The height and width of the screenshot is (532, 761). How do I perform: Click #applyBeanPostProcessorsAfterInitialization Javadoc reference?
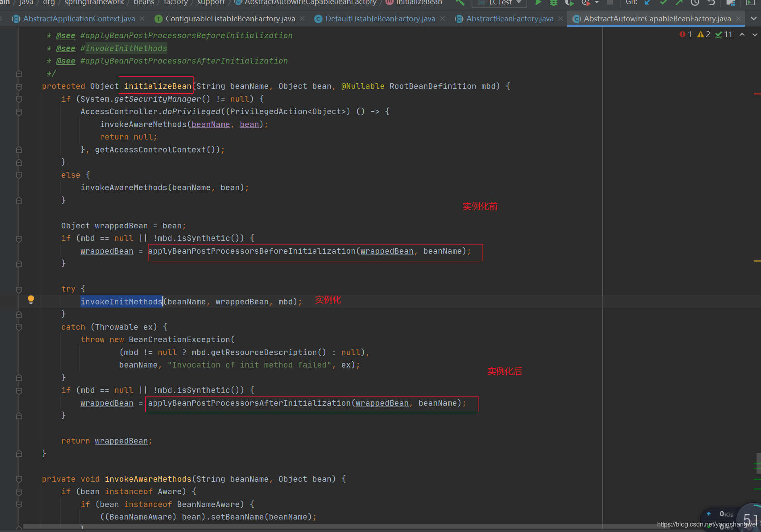tap(184, 61)
